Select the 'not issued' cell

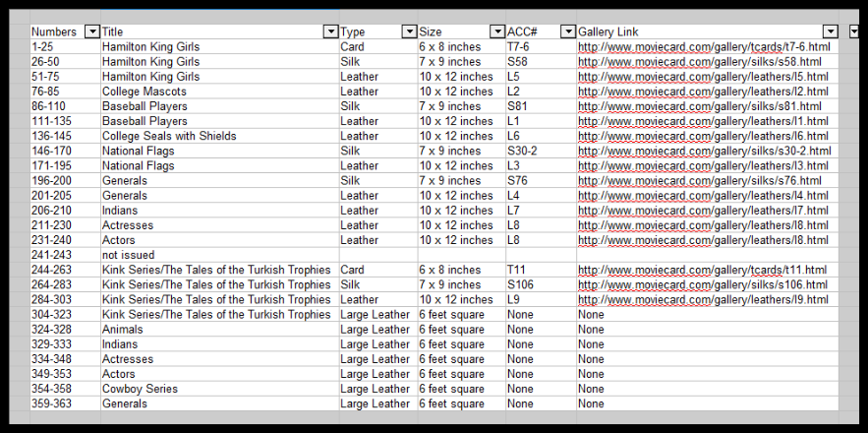[x=220, y=255]
